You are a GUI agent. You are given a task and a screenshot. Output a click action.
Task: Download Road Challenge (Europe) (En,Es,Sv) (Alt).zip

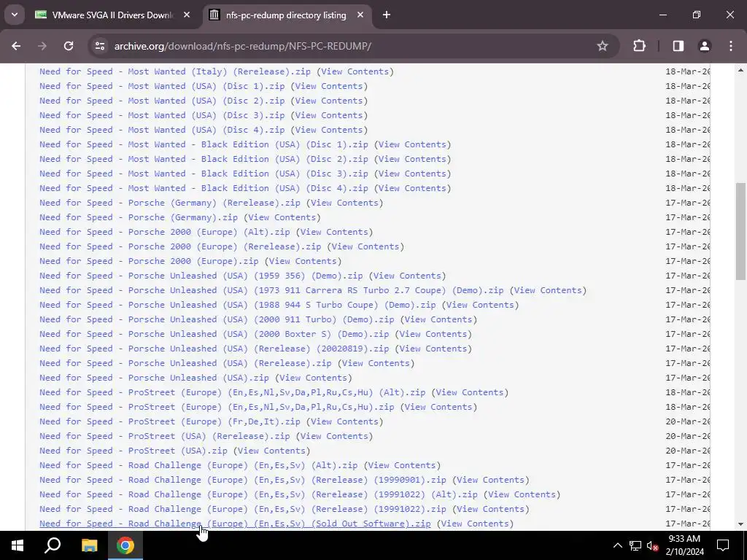(x=198, y=465)
